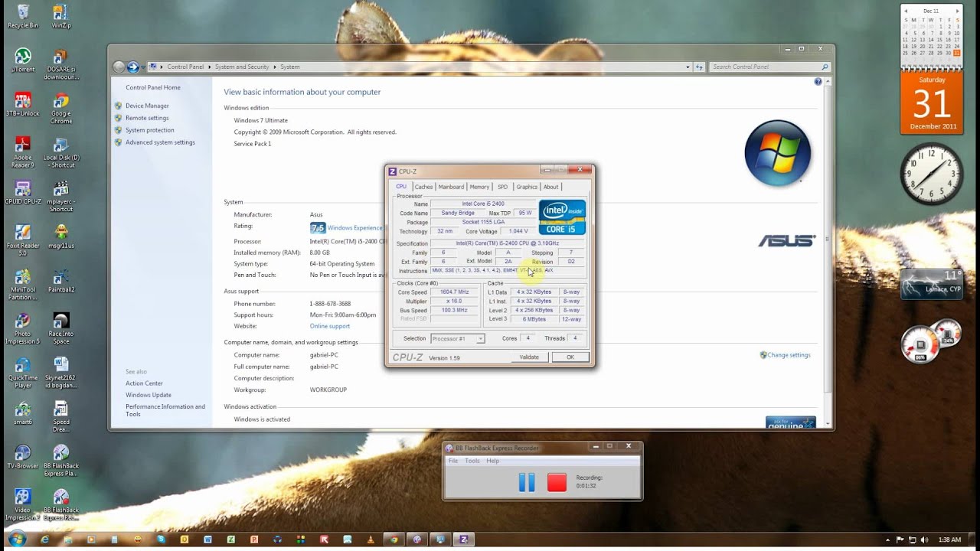Viewport: 980px width, 551px height.
Task: Open Internet Explorer from the taskbar
Action: click(44, 540)
